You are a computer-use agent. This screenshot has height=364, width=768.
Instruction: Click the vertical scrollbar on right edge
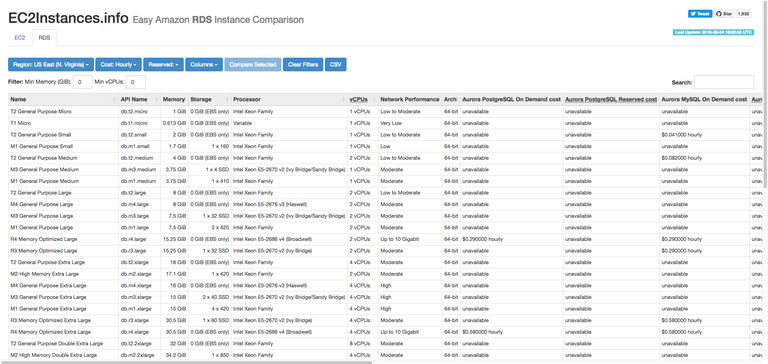click(x=766, y=93)
